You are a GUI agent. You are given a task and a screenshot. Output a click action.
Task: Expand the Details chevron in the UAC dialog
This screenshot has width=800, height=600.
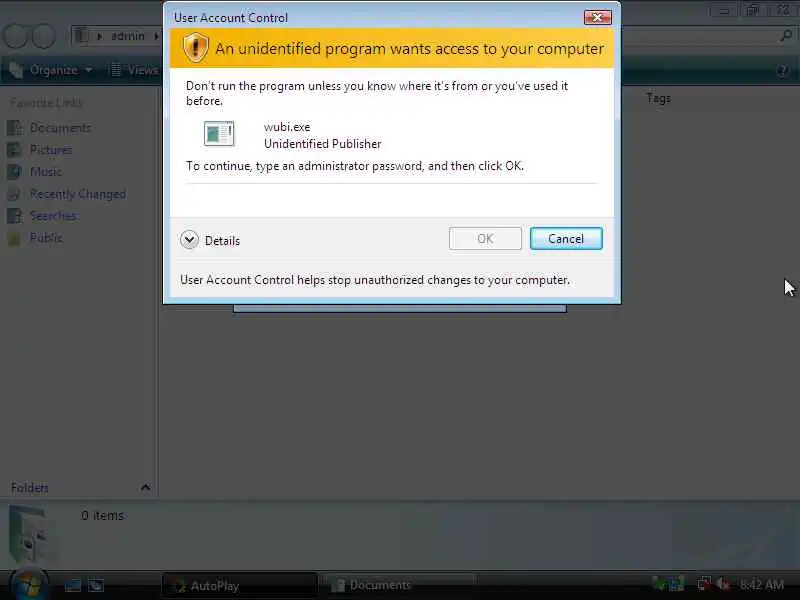click(x=189, y=240)
